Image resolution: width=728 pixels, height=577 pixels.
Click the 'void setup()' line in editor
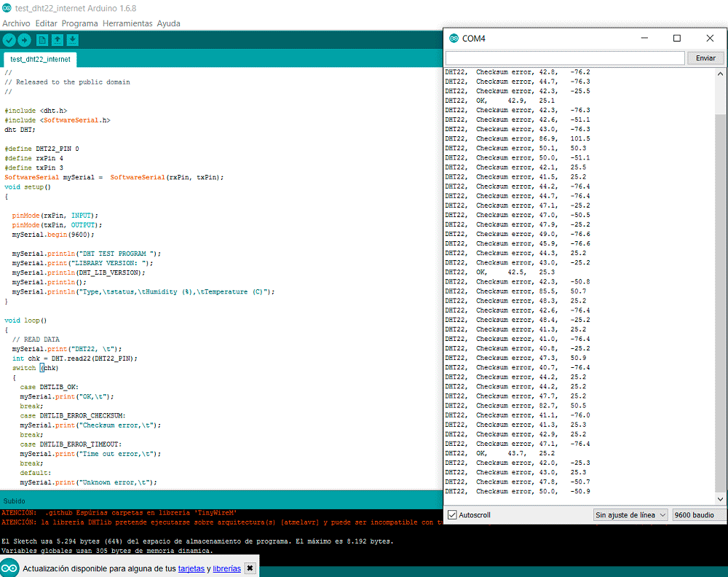tap(28, 187)
